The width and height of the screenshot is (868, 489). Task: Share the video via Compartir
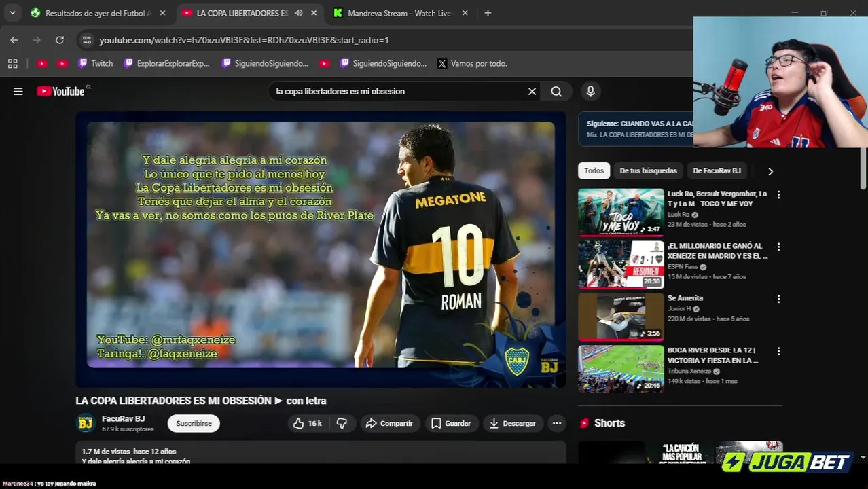click(x=390, y=423)
